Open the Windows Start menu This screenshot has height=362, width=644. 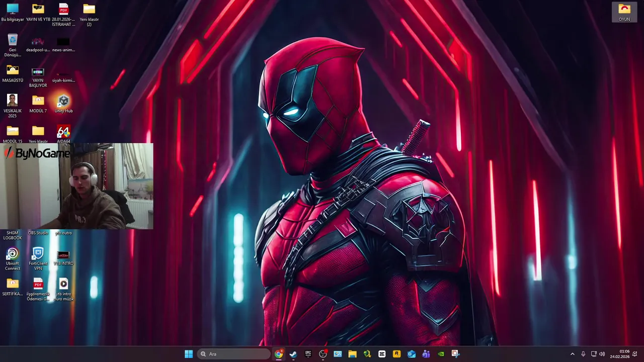pos(189,354)
